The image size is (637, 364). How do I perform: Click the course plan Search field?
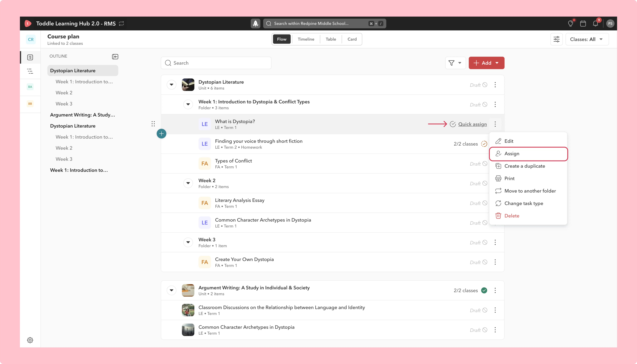point(216,63)
